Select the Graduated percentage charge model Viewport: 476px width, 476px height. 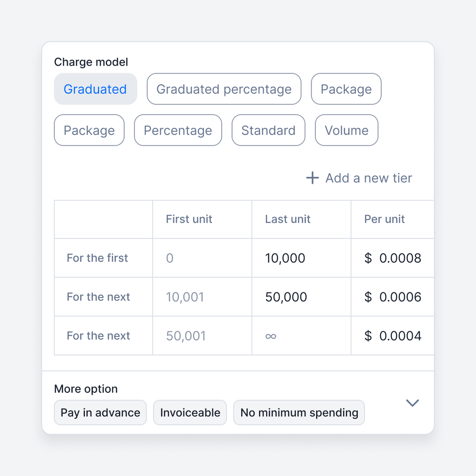pyautogui.click(x=224, y=89)
